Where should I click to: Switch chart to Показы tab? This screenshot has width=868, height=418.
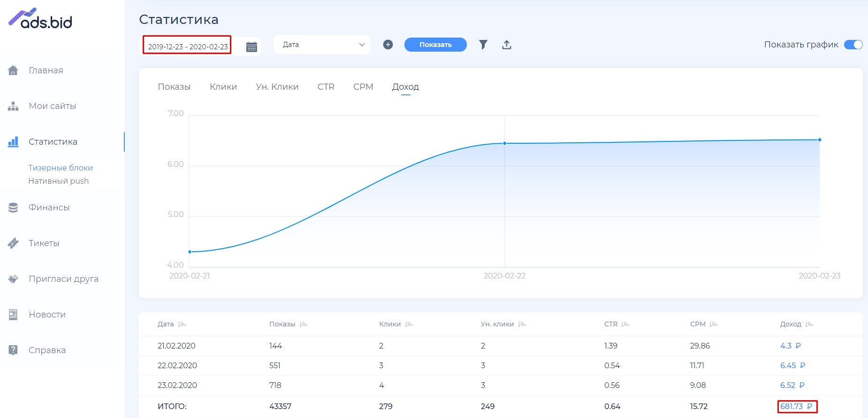[x=174, y=87]
